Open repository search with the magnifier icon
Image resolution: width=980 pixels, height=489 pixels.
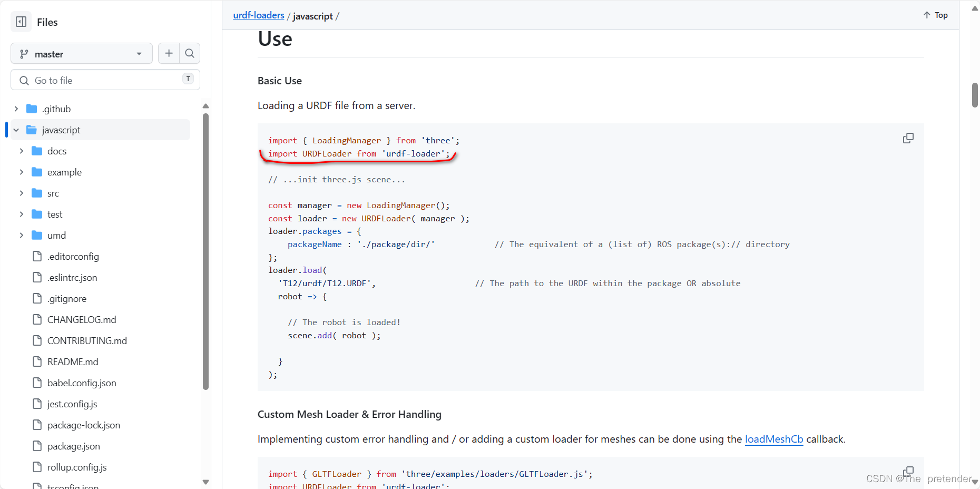click(x=190, y=53)
